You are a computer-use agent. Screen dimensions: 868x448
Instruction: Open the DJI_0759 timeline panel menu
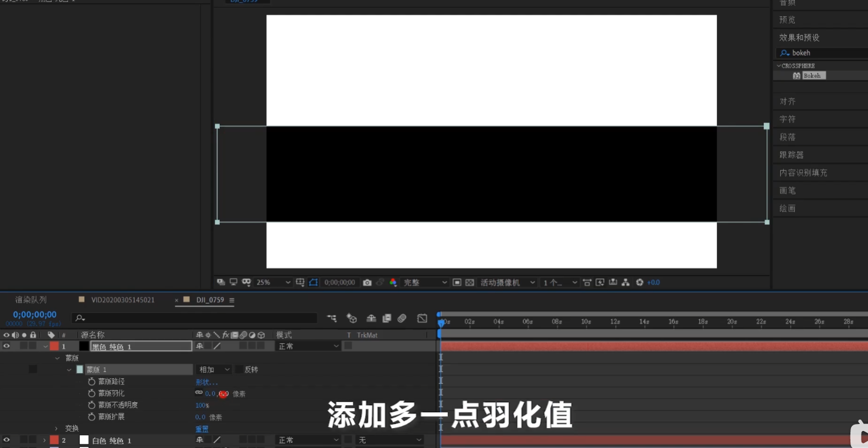coord(232,300)
